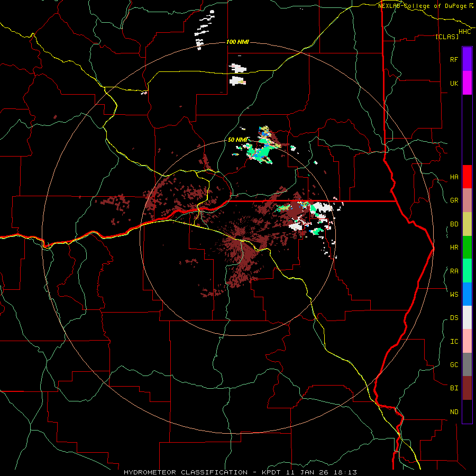
Task: Click the 'NEXLAB-College of DuPage' watermark text
Action: [422, 6]
